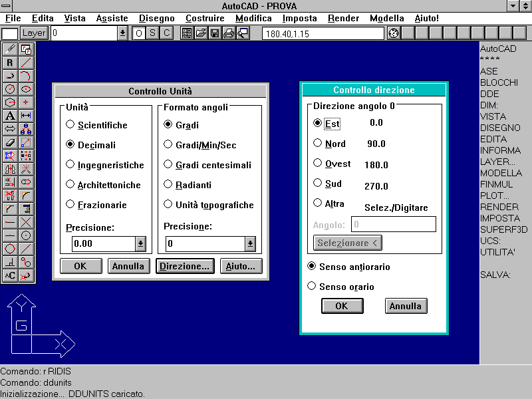Open the File menu
The height and width of the screenshot is (399, 532).
point(13,19)
